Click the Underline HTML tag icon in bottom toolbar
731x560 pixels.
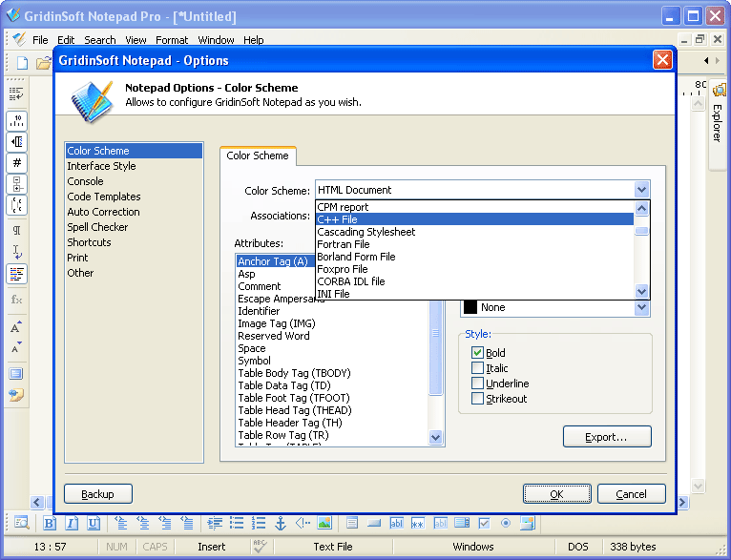click(x=94, y=523)
